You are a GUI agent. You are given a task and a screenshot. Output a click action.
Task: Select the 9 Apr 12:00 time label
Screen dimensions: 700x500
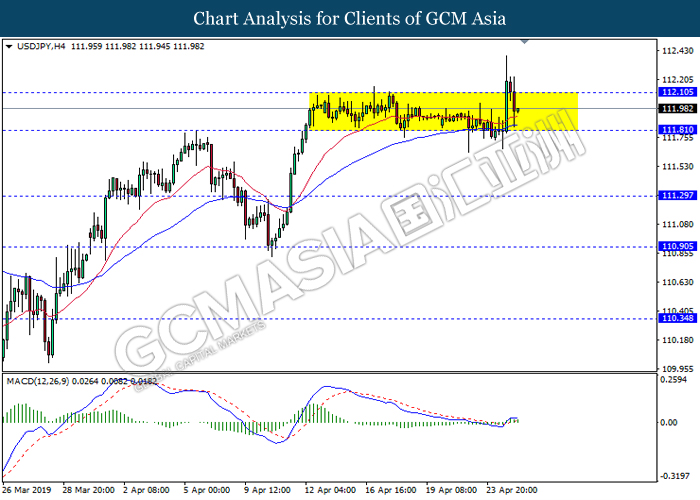[267, 490]
